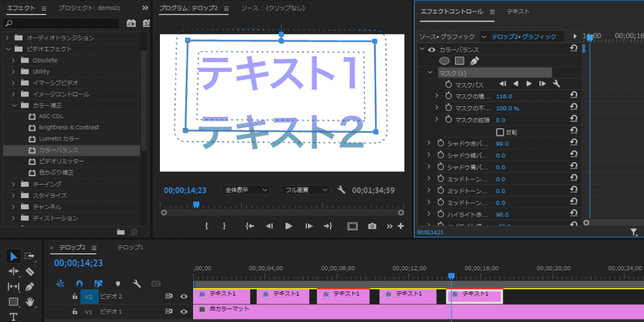The width and height of the screenshot is (644, 322).
Task: Step back one frame in monitor
Action: [269, 226]
